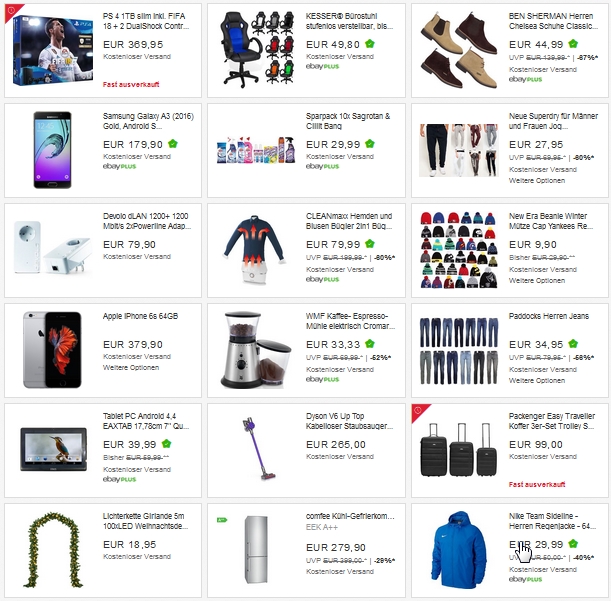The image size is (611, 601).
Task: Click ebay Plus logo under WMF grinder
Action: click(x=322, y=379)
